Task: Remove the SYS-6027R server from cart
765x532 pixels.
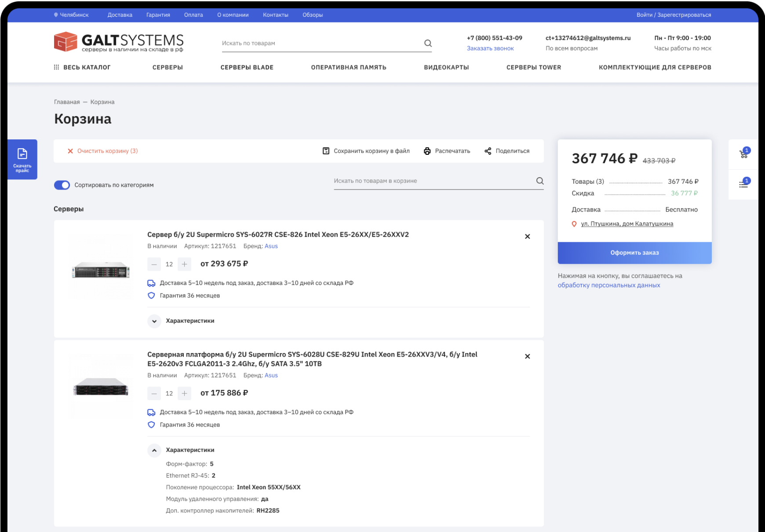Action: [527, 237]
